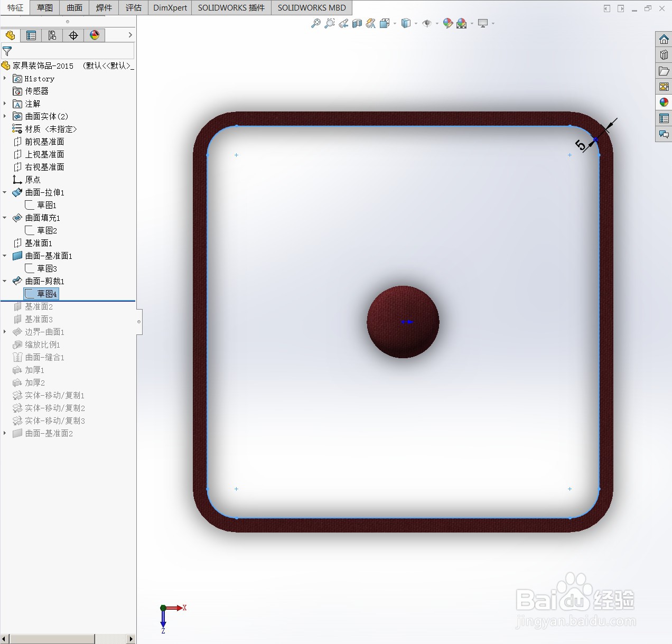Expand the History folder
This screenshot has width=672, height=644.
click(5, 78)
